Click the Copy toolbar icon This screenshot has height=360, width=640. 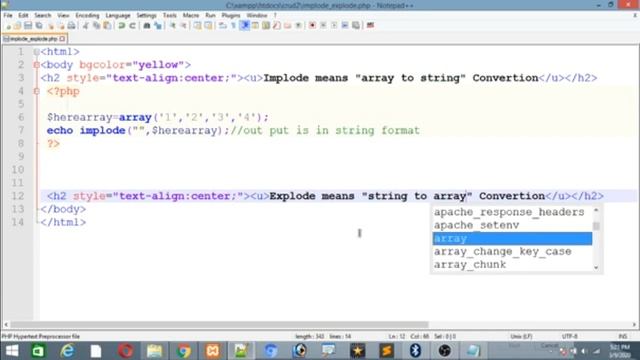point(96,26)
